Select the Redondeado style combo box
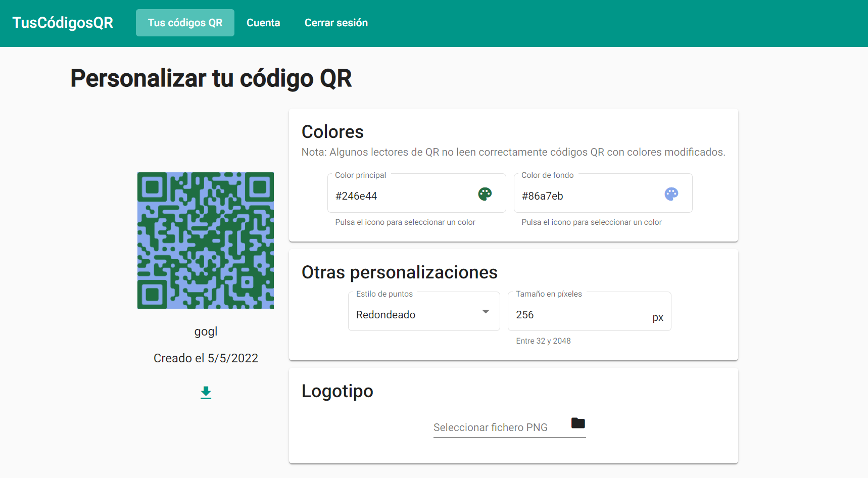Image resolution: width=868 pixels, height=478 pixels. [x=424, y=311]
